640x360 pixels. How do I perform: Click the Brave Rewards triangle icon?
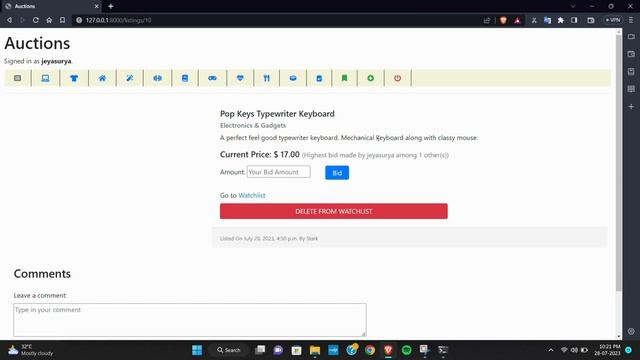[517, 20]
